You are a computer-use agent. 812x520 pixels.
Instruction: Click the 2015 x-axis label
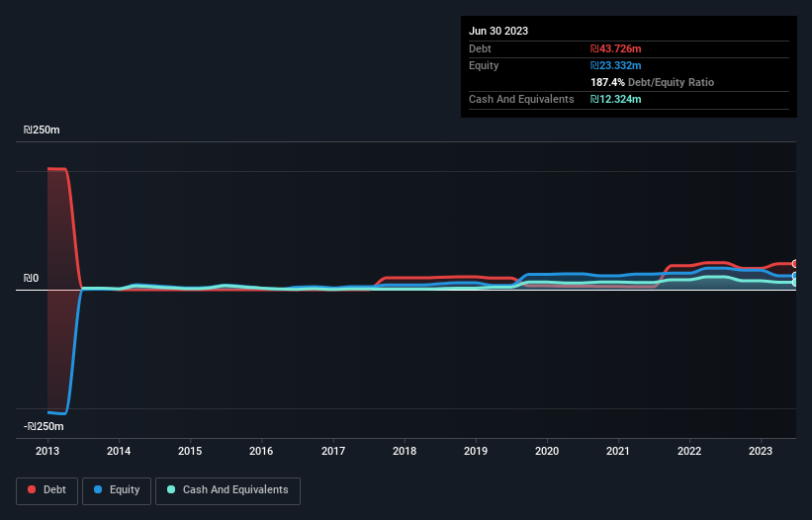click(x=190, y=451)
